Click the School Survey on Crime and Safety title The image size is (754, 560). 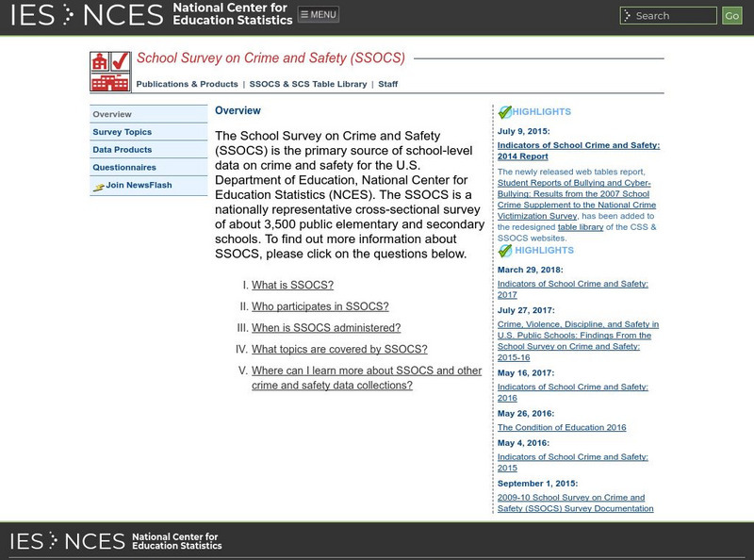point(270,58)
